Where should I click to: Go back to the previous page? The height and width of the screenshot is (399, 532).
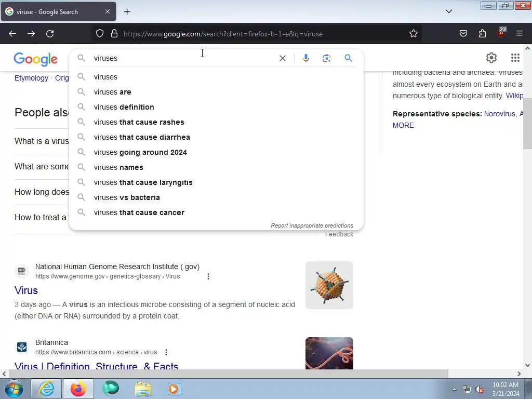(12, 34)
